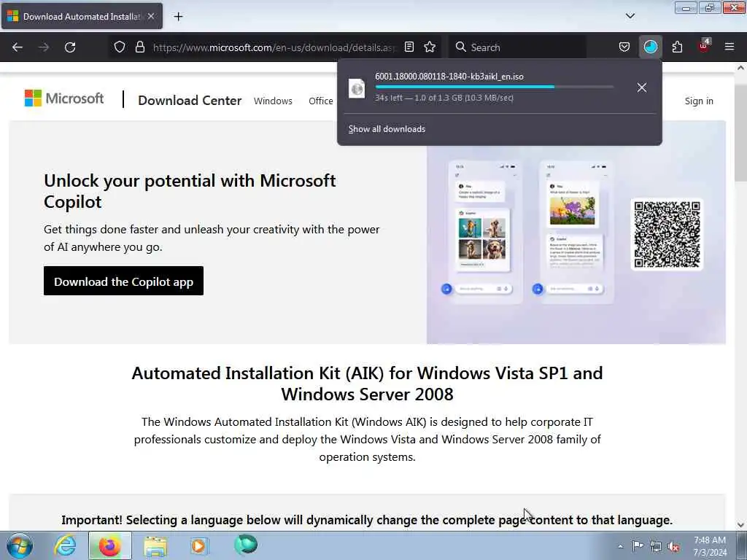Image resolution: width=747 pixels, height=560 pixels.
Task: Click the taskbar clock 7:48 AM
Action: [710, 546]
